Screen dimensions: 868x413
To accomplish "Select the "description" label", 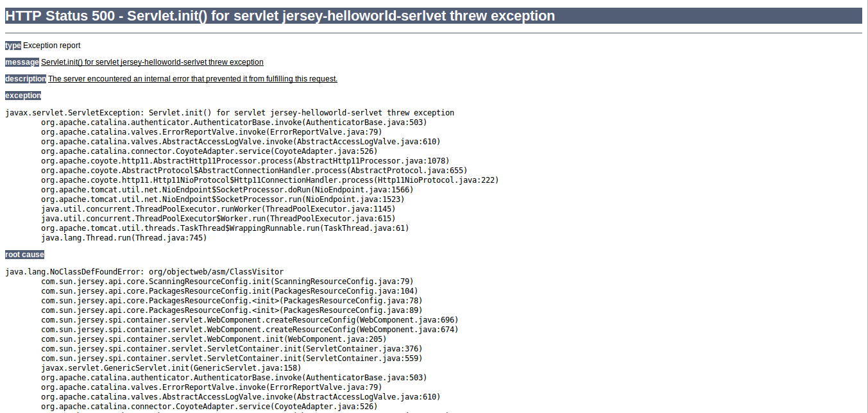I will (25, 79).
